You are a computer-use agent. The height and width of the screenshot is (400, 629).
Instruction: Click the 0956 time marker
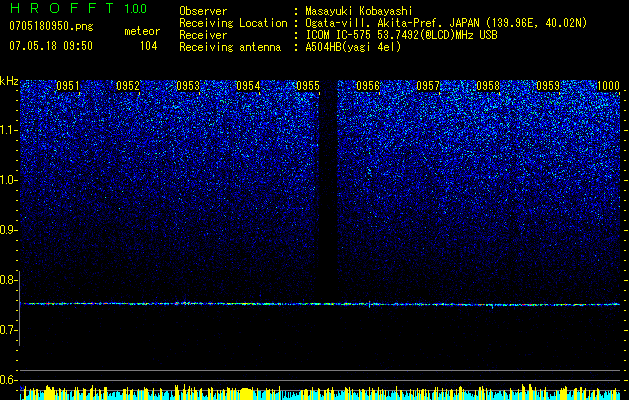point(368,86)
